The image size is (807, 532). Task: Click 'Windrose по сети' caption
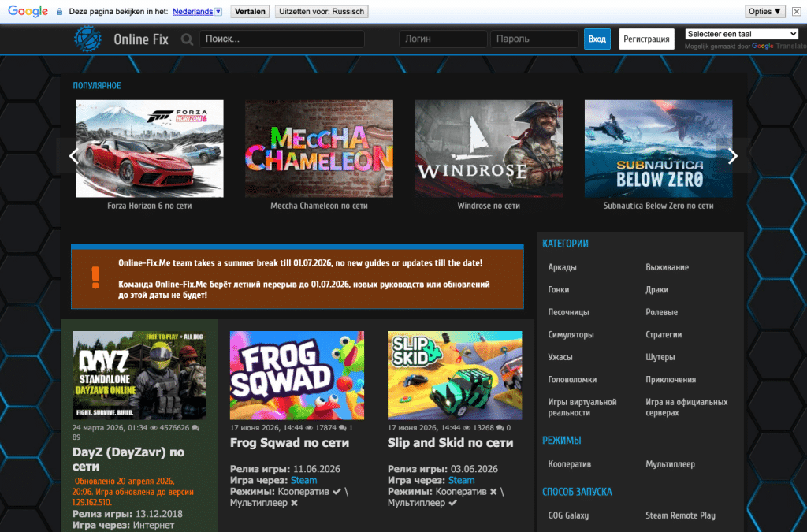tap(489, 206)
